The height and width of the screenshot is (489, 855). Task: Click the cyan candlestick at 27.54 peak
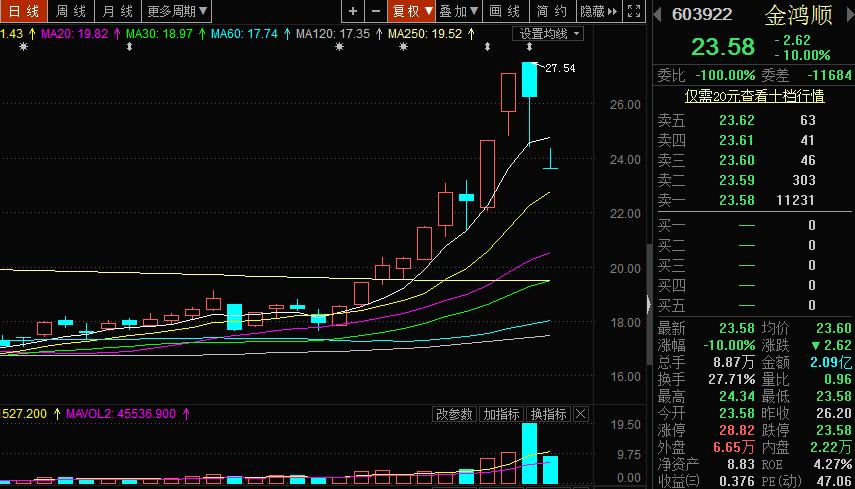(529, 80)
